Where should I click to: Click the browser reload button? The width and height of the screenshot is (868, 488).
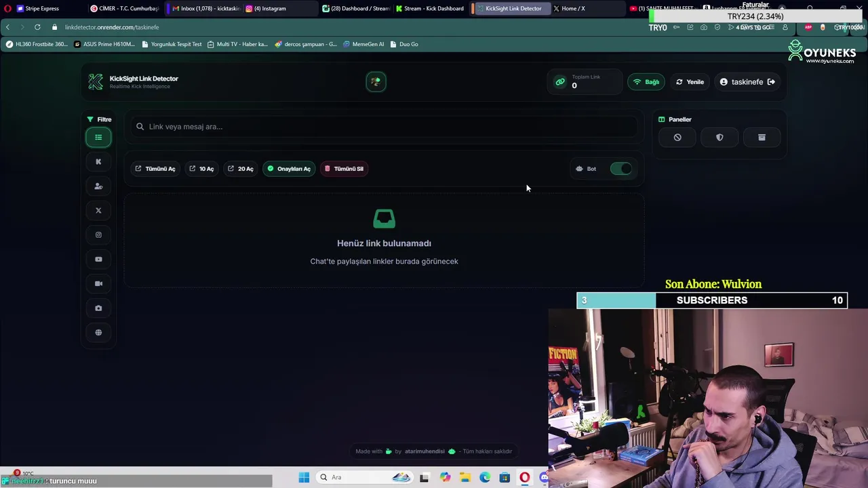(37, 27)
